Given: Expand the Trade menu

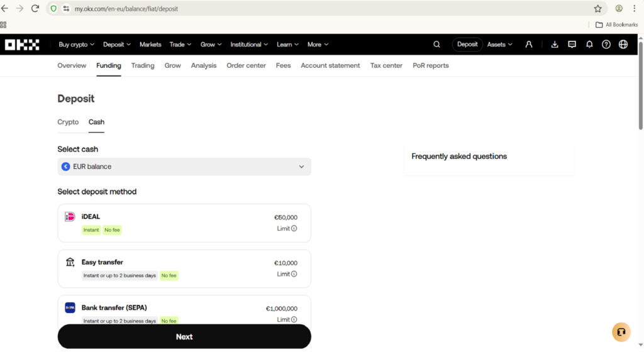Looking at the screenshot, I should pyautogui.click(x=180, y=45).
